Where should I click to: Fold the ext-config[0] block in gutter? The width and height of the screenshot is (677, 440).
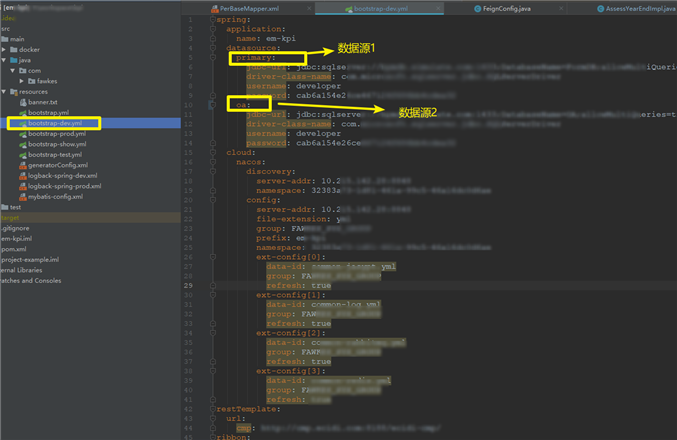tap(212, 257)
